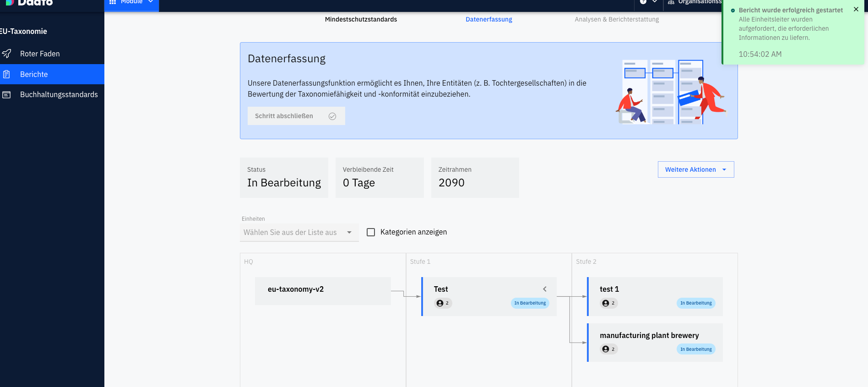Switch to the Mindestschutzstandards step
The width and height of the screenshot is (868, 387).
[361, 19]
